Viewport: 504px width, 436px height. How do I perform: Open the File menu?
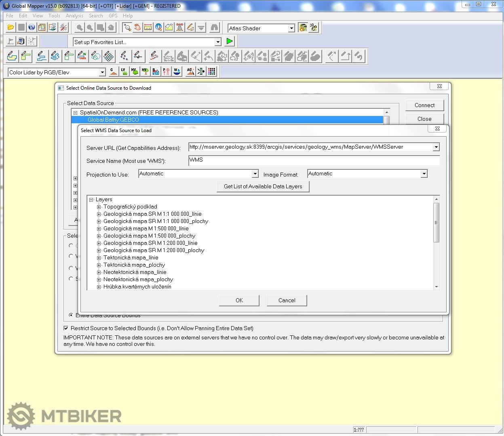point(10,16)
